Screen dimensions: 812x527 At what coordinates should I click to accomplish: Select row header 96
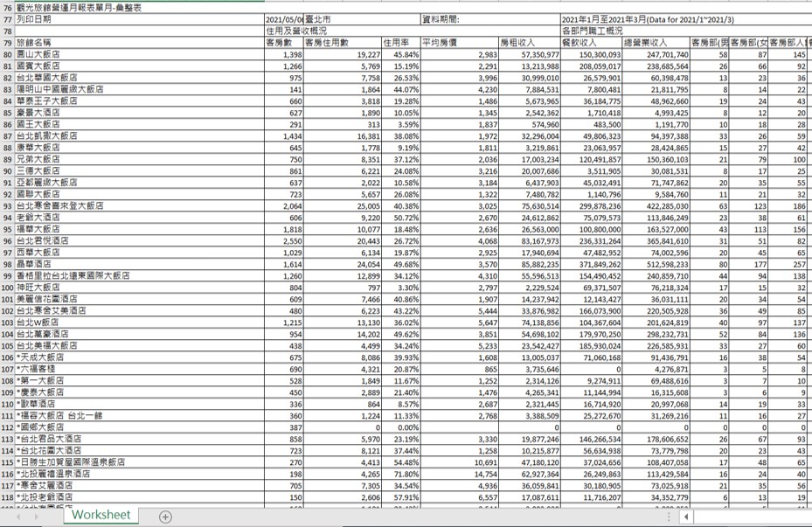(x=7, y=240)
